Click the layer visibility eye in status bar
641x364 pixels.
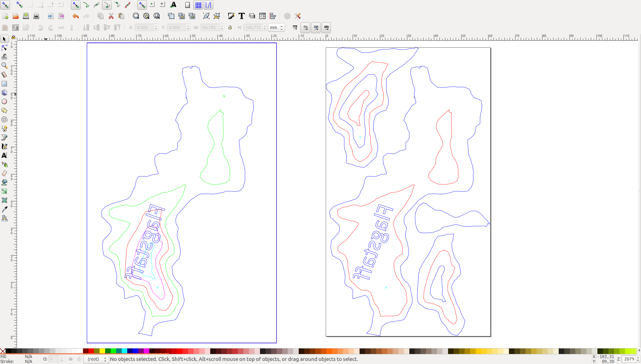[71, 359]
